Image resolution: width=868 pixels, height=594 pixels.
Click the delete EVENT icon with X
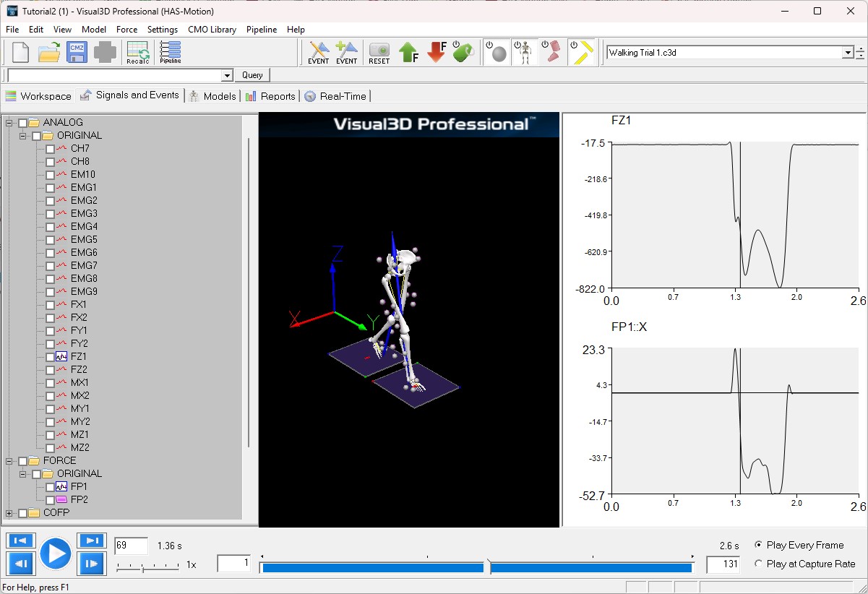[x=318, y=53]
